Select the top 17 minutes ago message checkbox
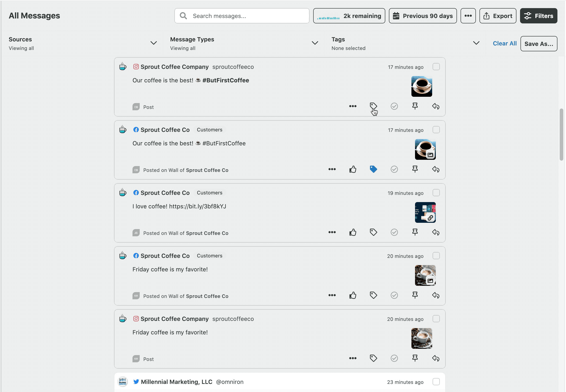This screenshot has height=392, width=566. 436,67
